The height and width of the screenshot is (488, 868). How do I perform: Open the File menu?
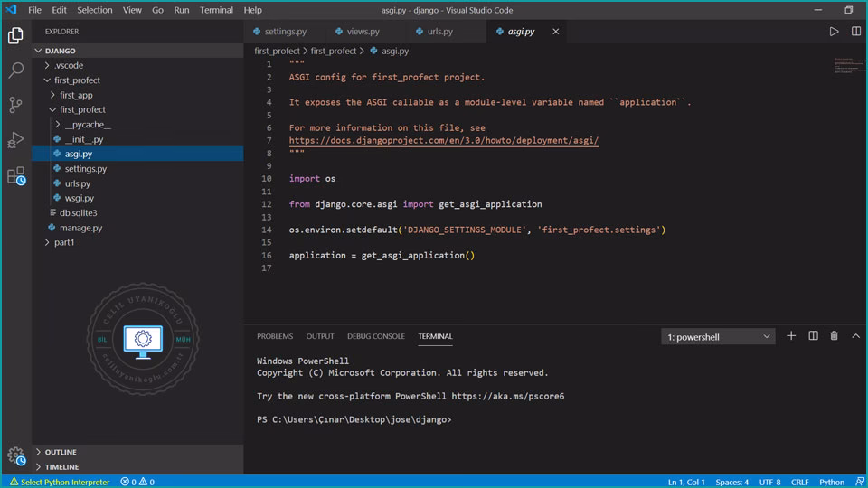click(34, 10)
